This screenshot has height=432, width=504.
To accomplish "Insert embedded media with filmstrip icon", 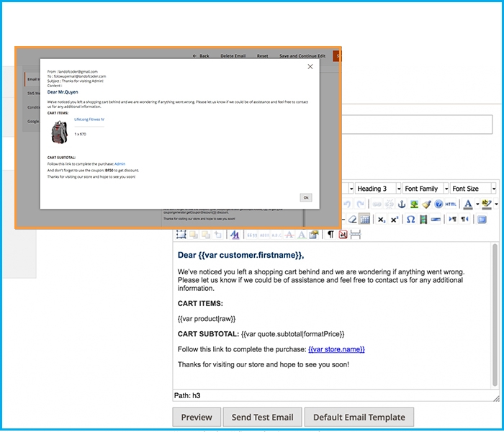I will click(x=423, y=219).
